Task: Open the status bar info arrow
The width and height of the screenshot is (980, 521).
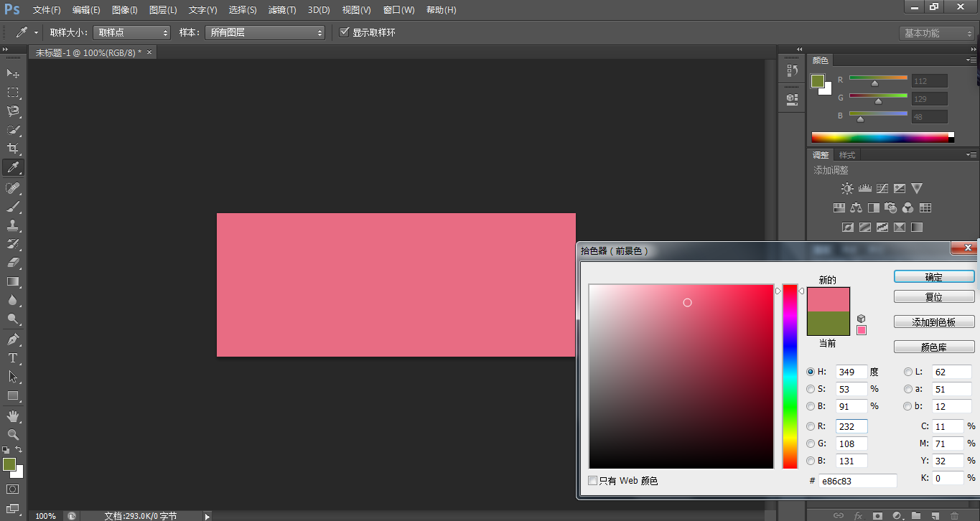Action: click(207, 516)
